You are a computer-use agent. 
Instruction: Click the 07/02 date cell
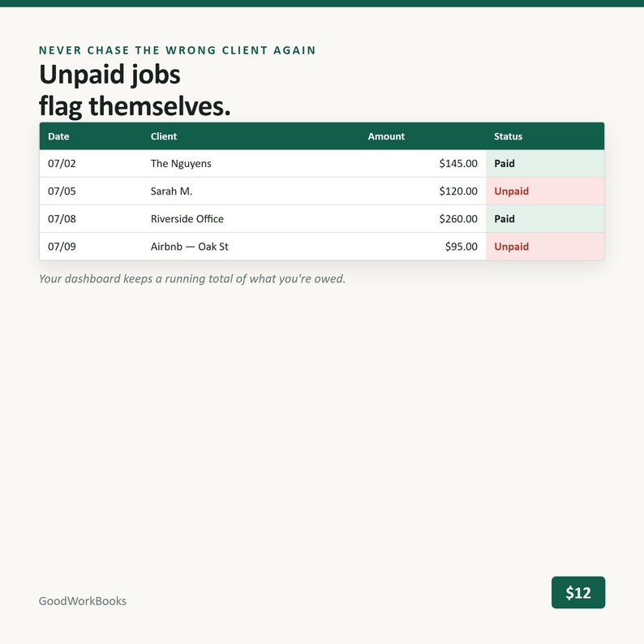(91, 164)
